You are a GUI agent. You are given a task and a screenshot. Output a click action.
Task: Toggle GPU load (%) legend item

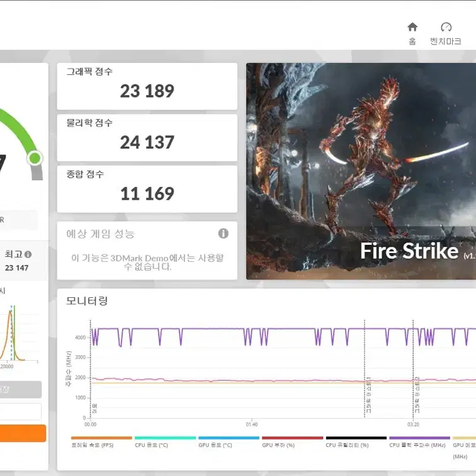tap(292, 442)
